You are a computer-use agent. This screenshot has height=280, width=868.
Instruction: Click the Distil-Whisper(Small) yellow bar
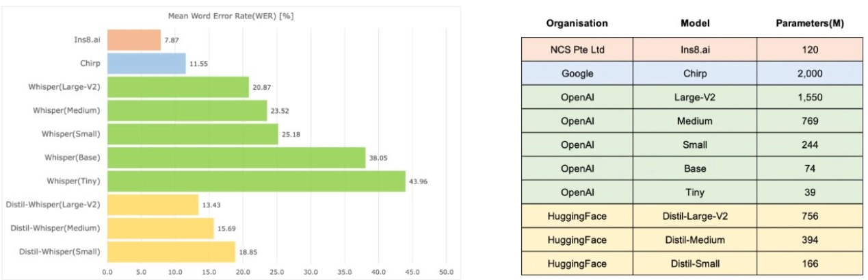[171, 251]
